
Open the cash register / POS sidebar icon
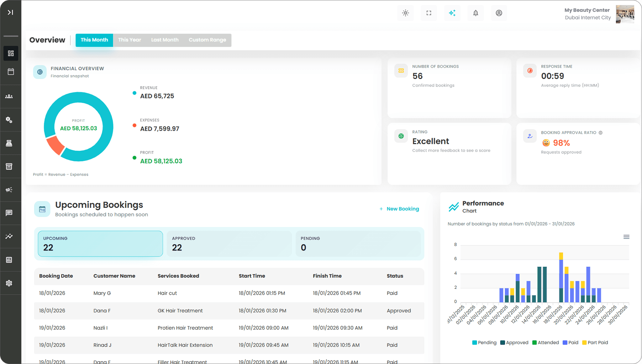(11, 143)
